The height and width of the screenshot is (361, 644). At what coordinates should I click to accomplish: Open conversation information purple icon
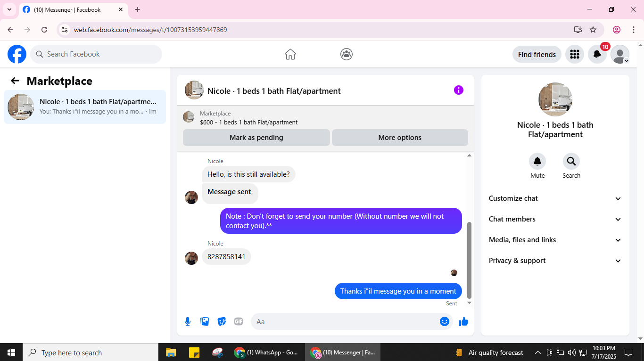point(459,90)
